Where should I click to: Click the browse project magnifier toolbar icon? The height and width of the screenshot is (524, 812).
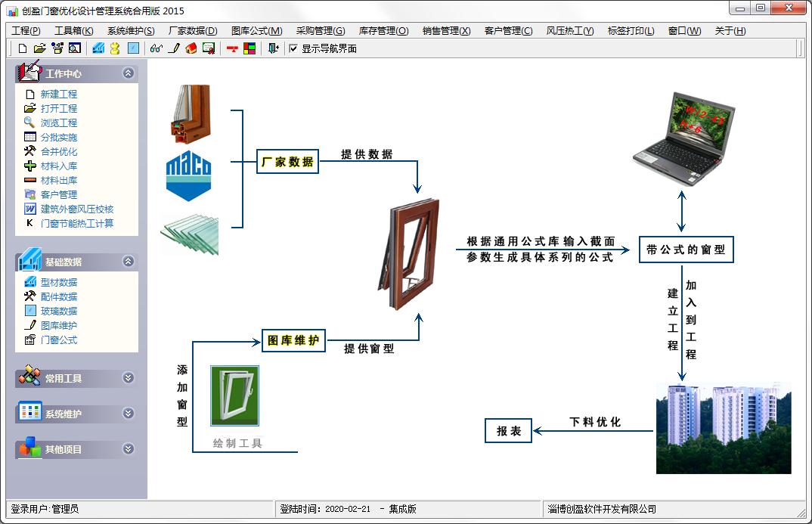tap(75, 48)
